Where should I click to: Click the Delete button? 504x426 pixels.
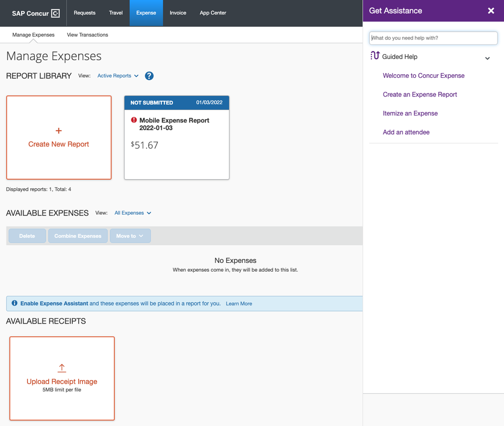[x=27, y=236]
